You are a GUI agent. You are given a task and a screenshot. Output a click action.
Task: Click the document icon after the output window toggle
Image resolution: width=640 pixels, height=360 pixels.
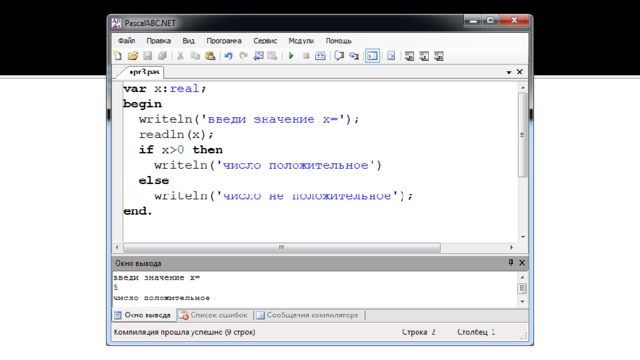point(391,56)
